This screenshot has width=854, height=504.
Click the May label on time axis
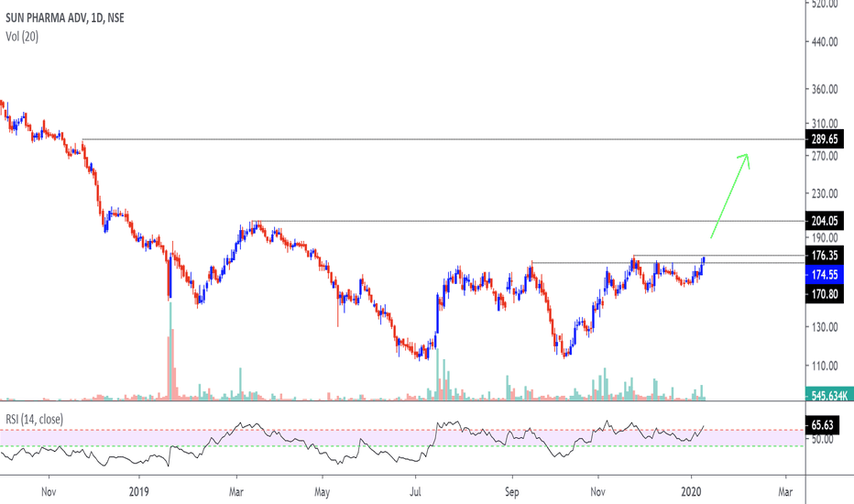(322, 492)
